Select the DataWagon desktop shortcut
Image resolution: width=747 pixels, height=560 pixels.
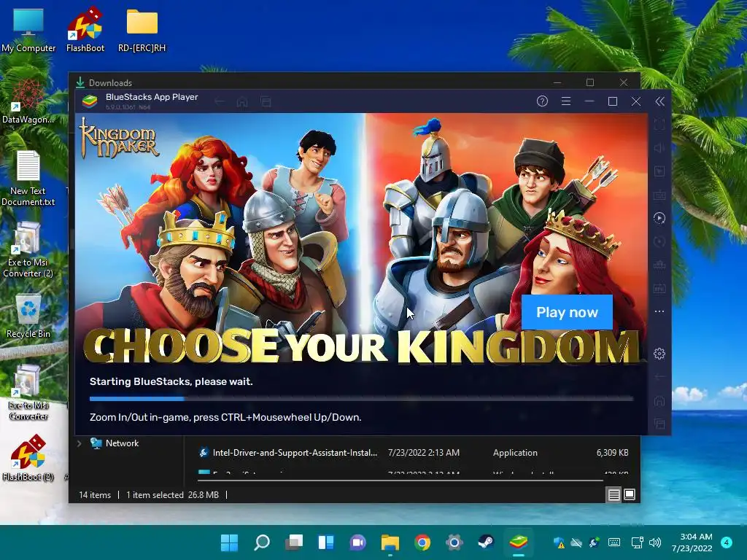click(28, 102)
